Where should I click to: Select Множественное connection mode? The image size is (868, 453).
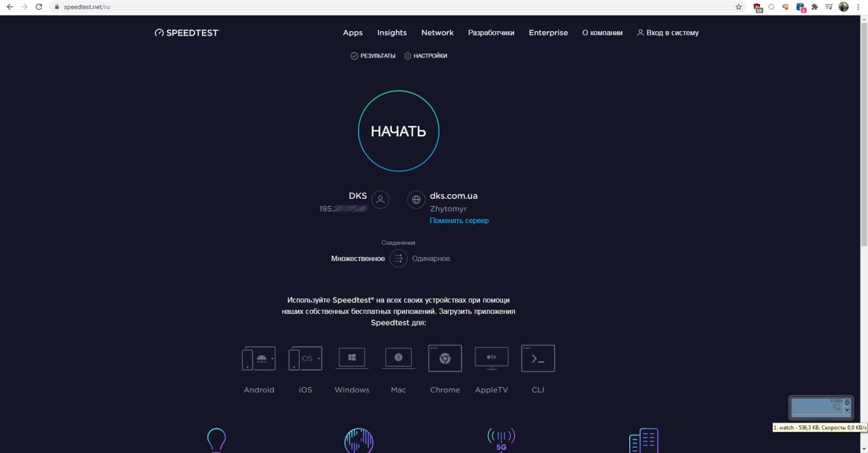(358, 258)
